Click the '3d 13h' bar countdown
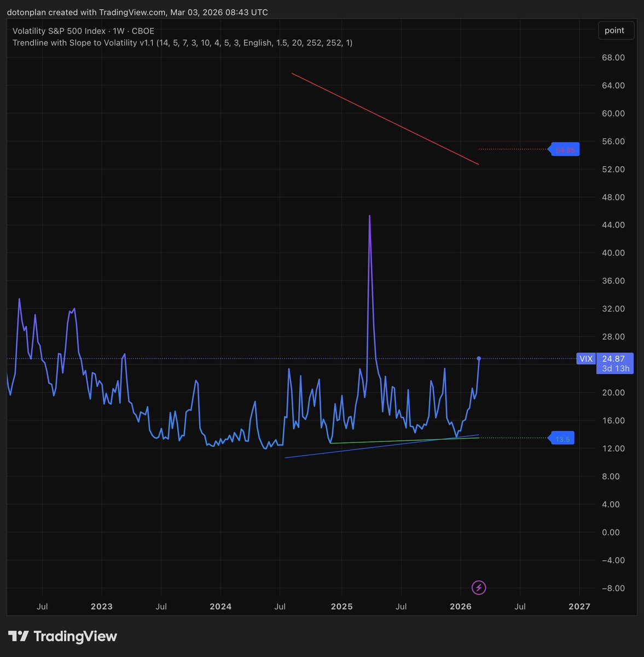 616,368
